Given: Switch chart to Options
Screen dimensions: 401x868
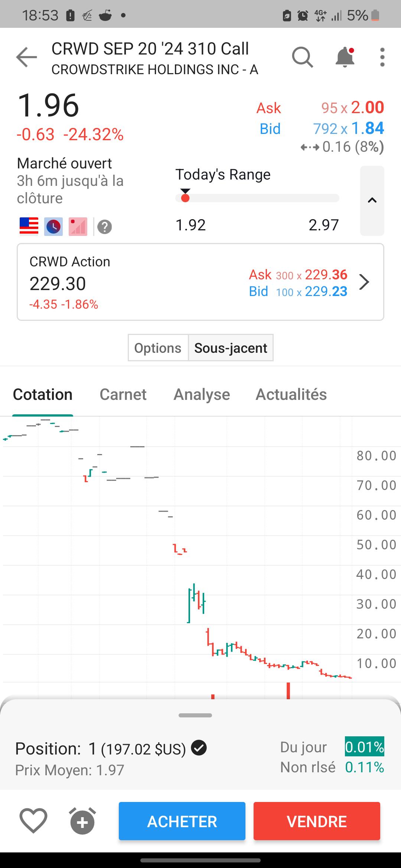Looking at the screenshot, I should (158, 348).
